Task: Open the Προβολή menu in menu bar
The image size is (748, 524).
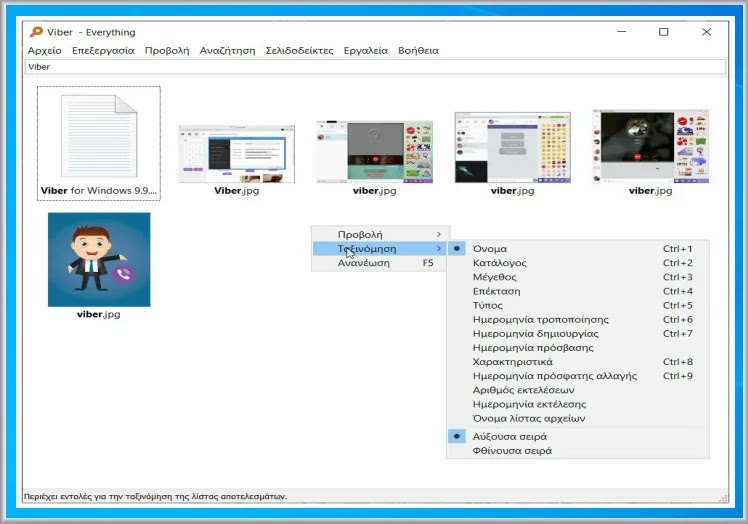Action: tap(167, 51)
